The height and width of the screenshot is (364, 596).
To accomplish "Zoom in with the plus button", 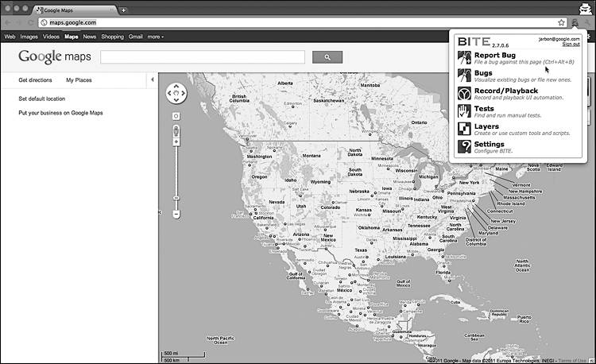I will pyautogui.click(x=176, y=142).
